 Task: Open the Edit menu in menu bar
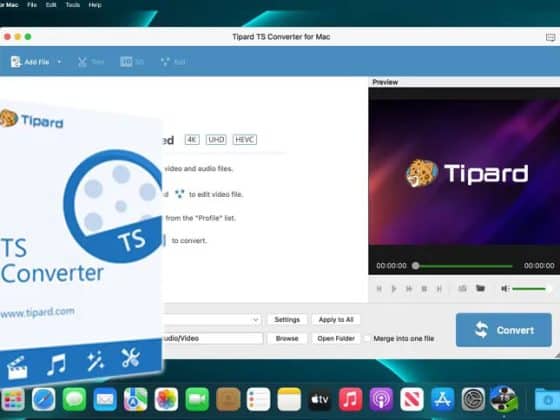point(51,5)
